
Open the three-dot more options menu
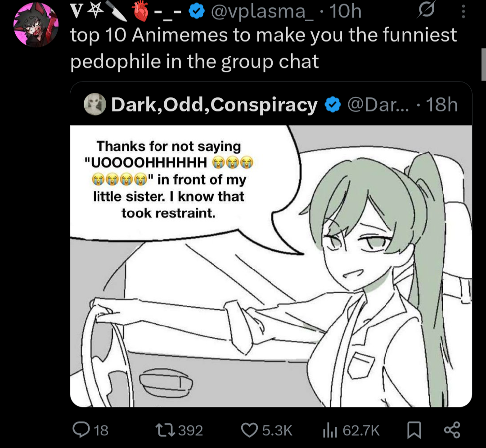tap(463, 12)
